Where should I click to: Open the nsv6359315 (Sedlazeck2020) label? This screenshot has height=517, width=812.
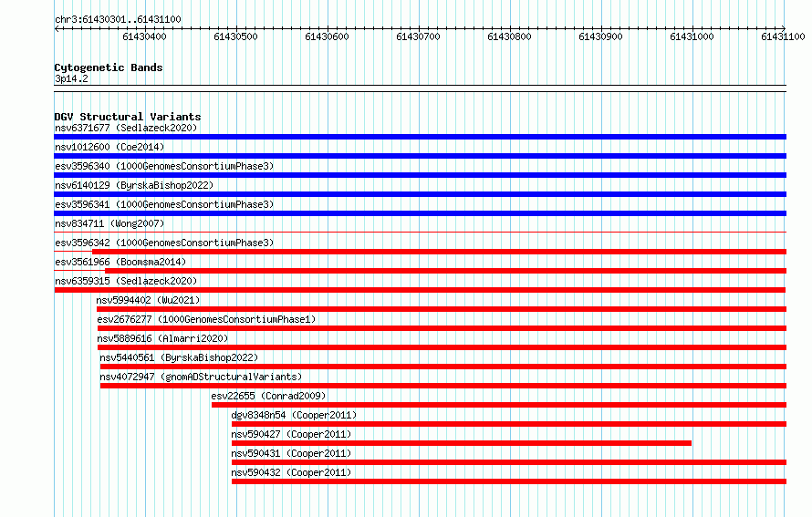[126, 281]
